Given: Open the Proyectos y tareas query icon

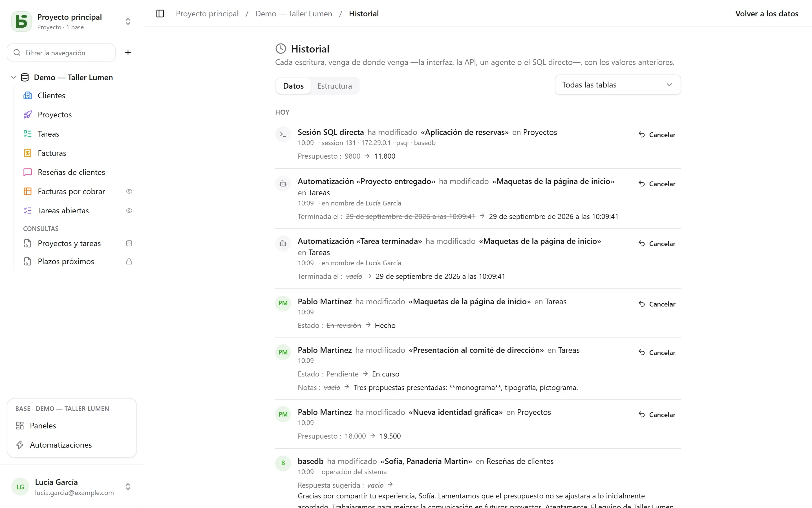Looking at the screenshot, I should 28,243.
